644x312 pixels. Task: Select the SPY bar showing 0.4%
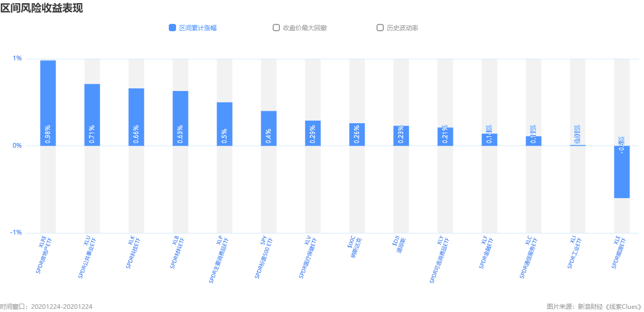coord(269,128)
